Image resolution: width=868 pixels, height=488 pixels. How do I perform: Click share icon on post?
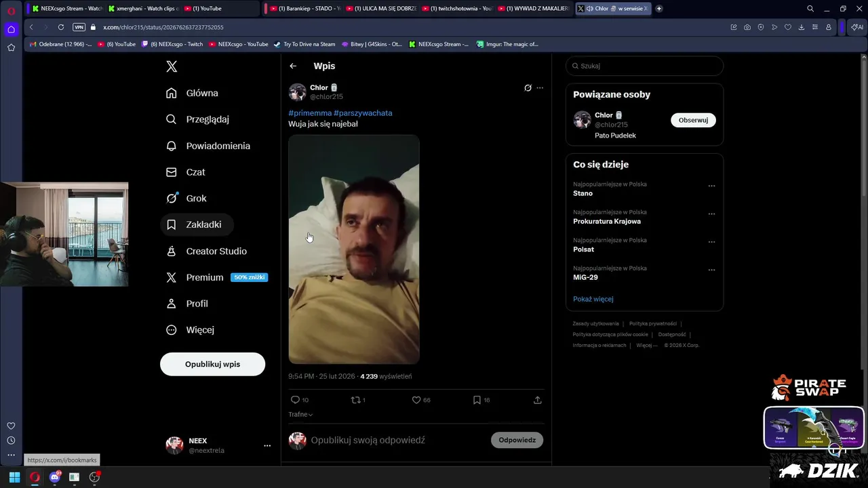click(538, 400)
